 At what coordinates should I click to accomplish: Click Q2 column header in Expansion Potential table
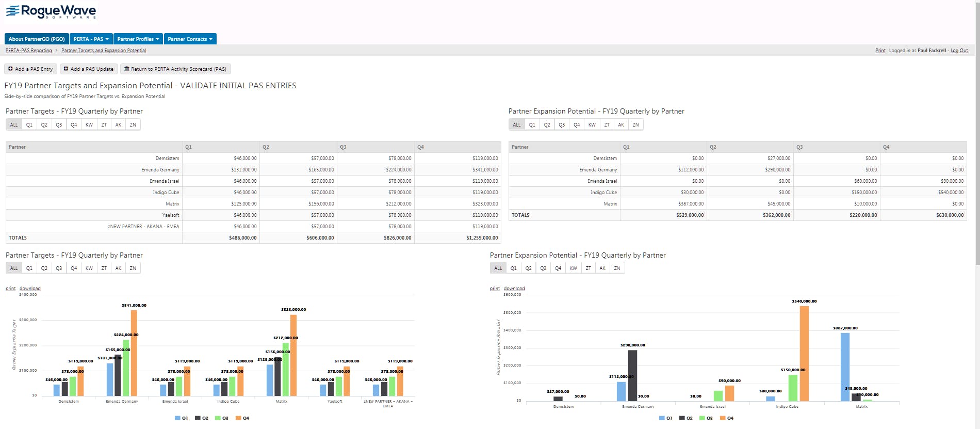click(x=750, y=147)
